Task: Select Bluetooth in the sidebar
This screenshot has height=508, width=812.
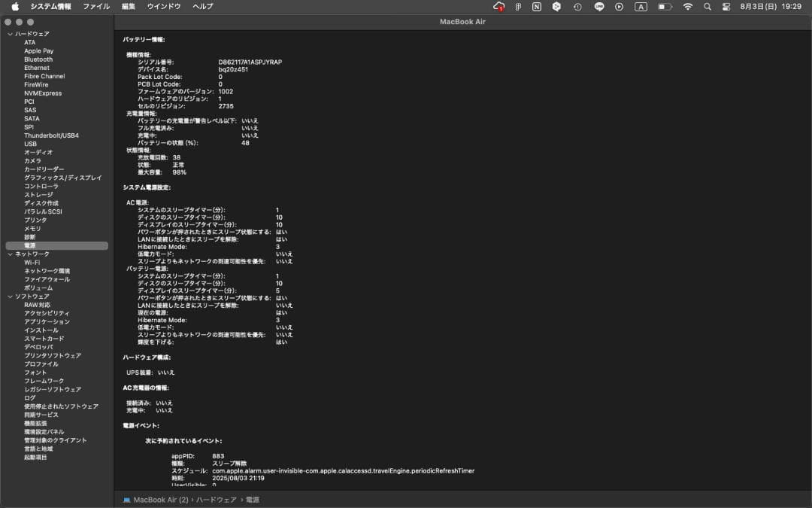Action: (x=38, y=59)
